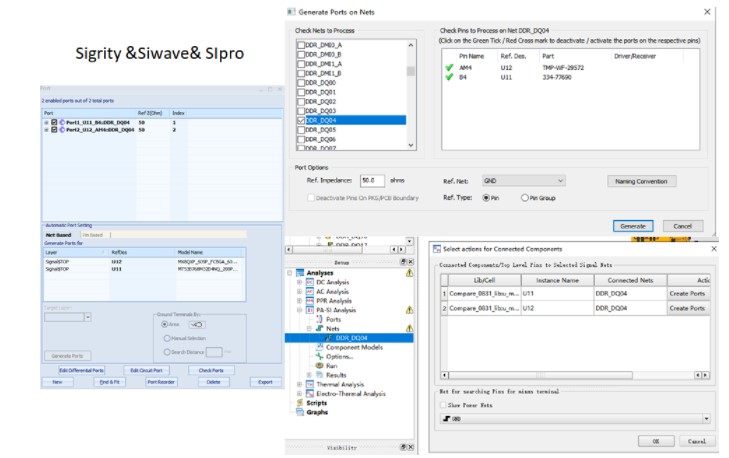This screenshot has height=458, width=729.
Task: Click the Results icon in Setup tree
Action: click(319, 375)
